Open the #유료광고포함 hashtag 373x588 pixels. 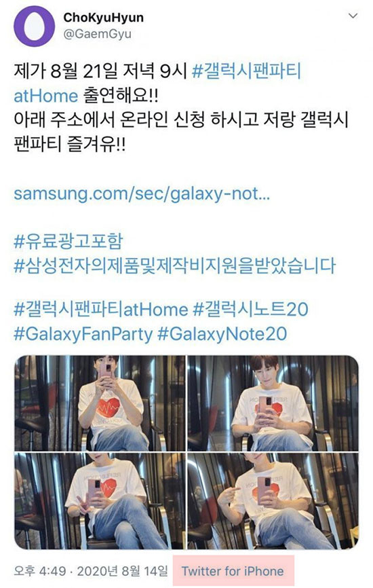[x=68, y=241]
